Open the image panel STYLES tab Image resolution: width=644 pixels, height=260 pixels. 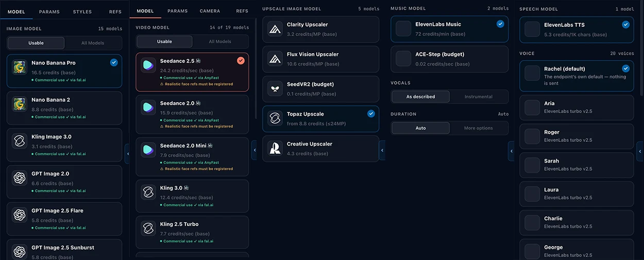click(82, 11)
